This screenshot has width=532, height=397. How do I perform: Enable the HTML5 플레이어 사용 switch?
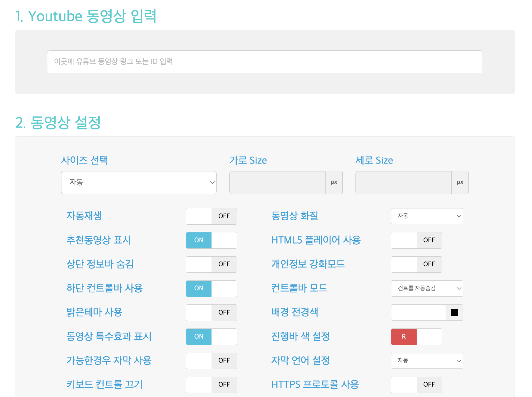[x=416, y=240]
